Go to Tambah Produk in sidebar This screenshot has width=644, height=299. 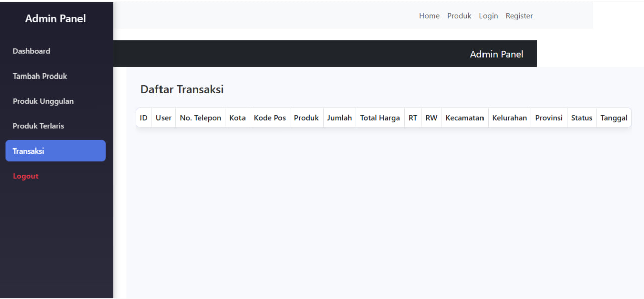40,76
